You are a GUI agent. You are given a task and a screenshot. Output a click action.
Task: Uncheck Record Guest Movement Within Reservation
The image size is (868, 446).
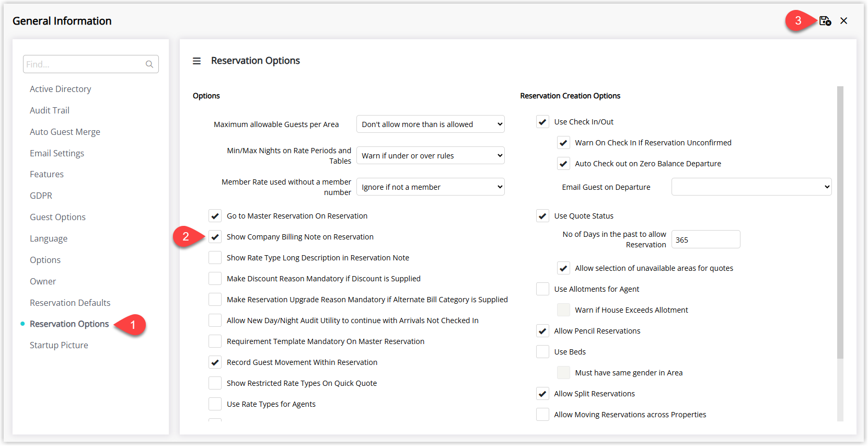point(215,362)
